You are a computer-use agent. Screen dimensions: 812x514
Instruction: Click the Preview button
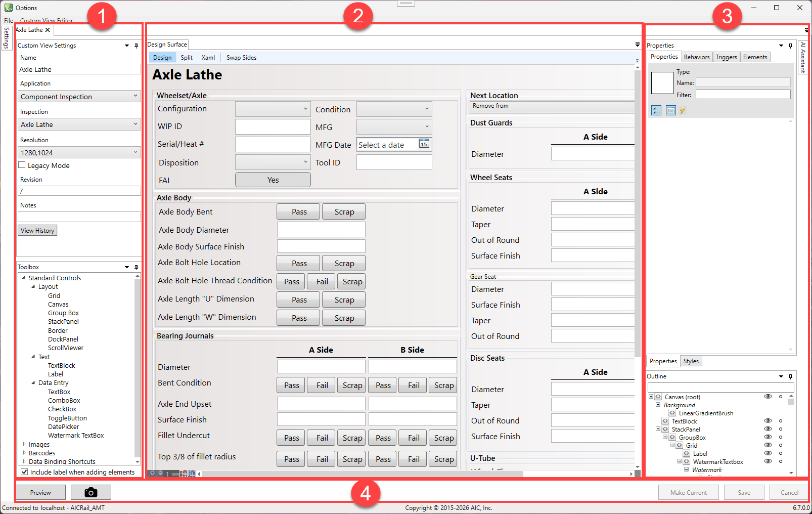pyautogui.click(x=40, y=492)
